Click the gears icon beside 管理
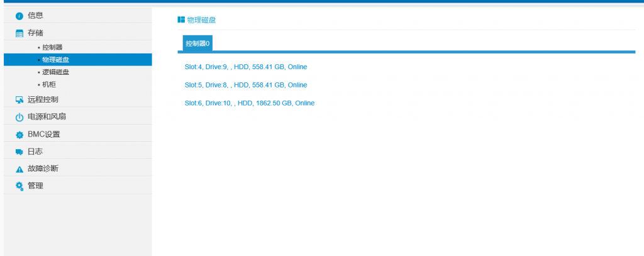The image size is (644, 256). (19, 186)
